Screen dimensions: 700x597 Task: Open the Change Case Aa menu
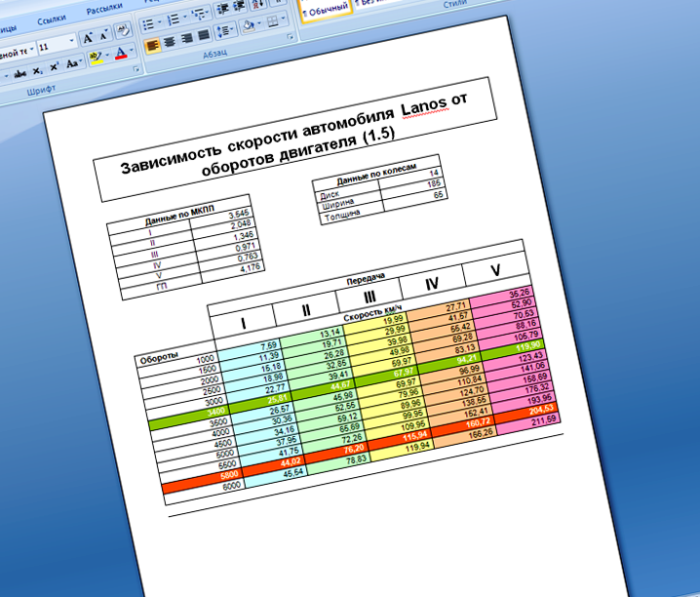(x=74, y=63)
